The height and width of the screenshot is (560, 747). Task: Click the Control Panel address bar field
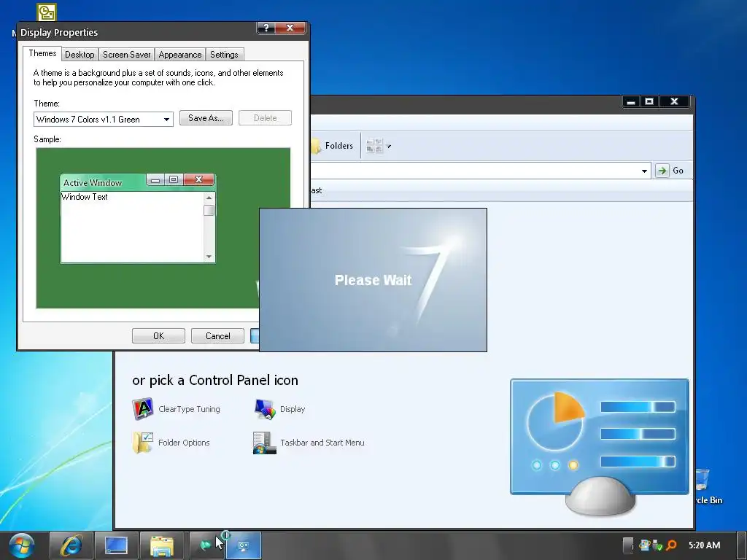(480, 171)
